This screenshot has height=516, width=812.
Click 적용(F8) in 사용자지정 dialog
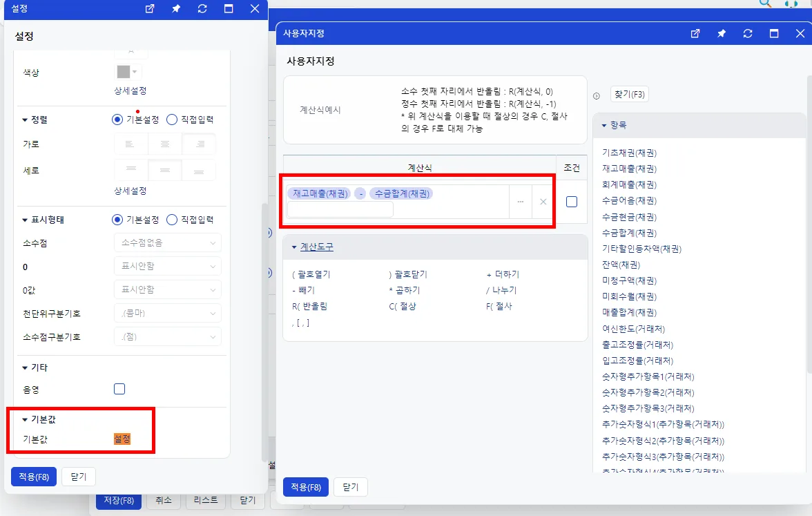[305, 487]
